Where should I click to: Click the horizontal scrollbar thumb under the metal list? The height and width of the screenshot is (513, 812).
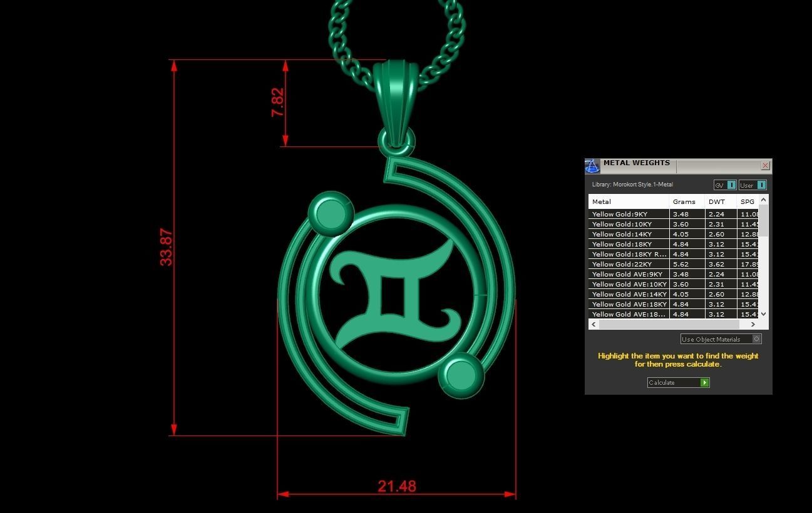(x=669, y=324)
